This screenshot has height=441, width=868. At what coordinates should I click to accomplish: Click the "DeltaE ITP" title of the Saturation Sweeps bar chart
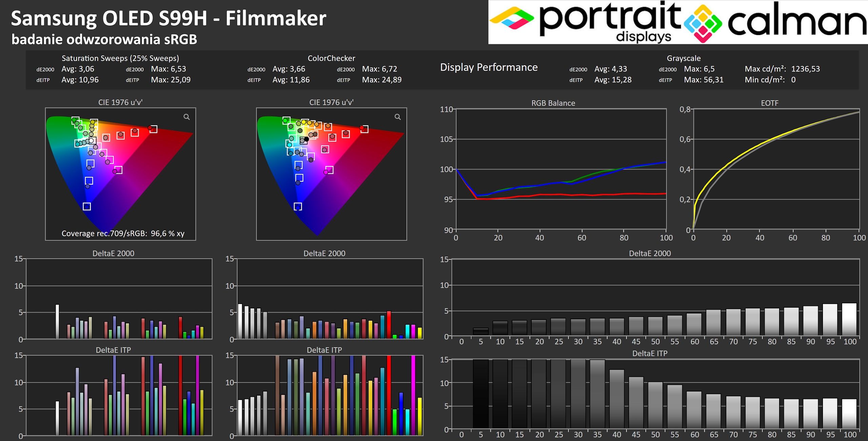click(113, 350)
